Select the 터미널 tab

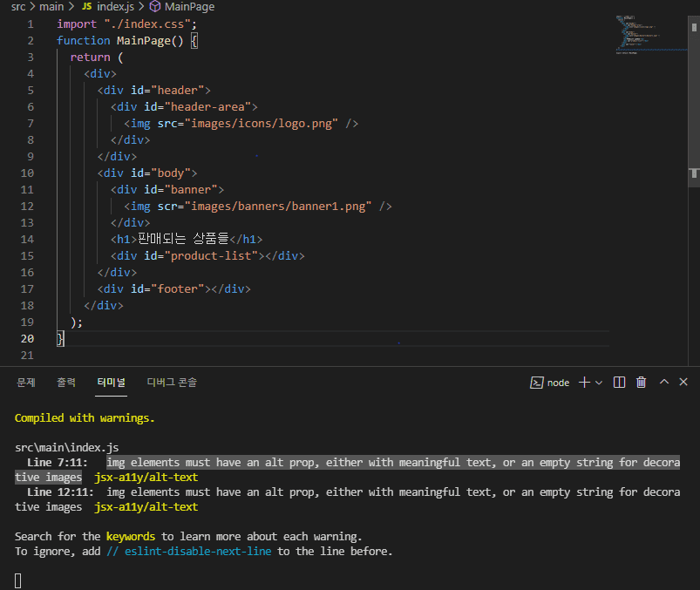[111, 382]
